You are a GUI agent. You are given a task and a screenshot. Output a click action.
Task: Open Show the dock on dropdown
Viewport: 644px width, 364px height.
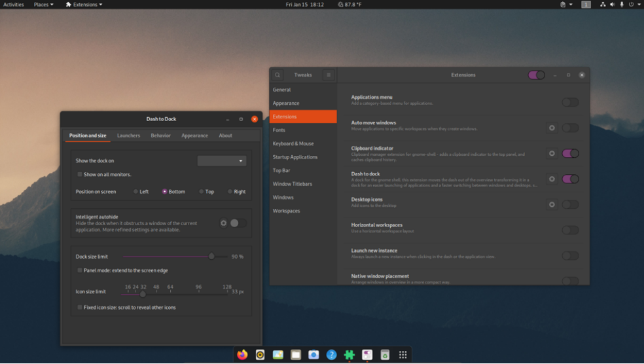tap(222, 160)
